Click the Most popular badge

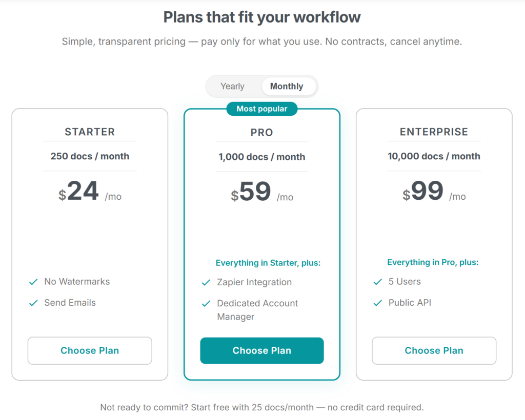261,109
